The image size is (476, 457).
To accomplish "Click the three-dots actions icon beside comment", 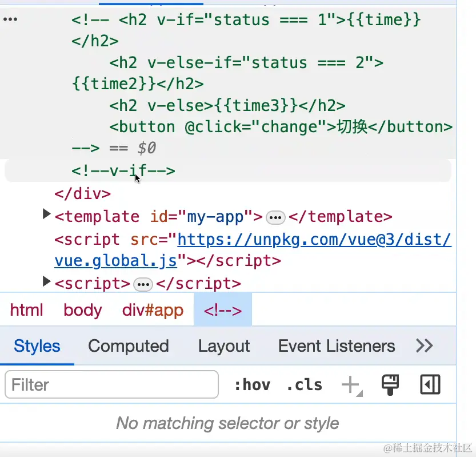I will [x=10, y=19].
